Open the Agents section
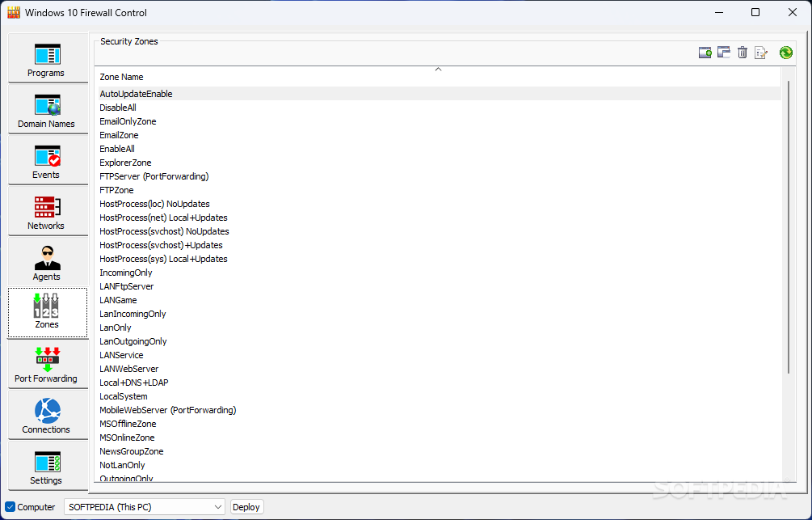This screenshot has width=812, height=520. pyautogui.click(x=48, y=262)
